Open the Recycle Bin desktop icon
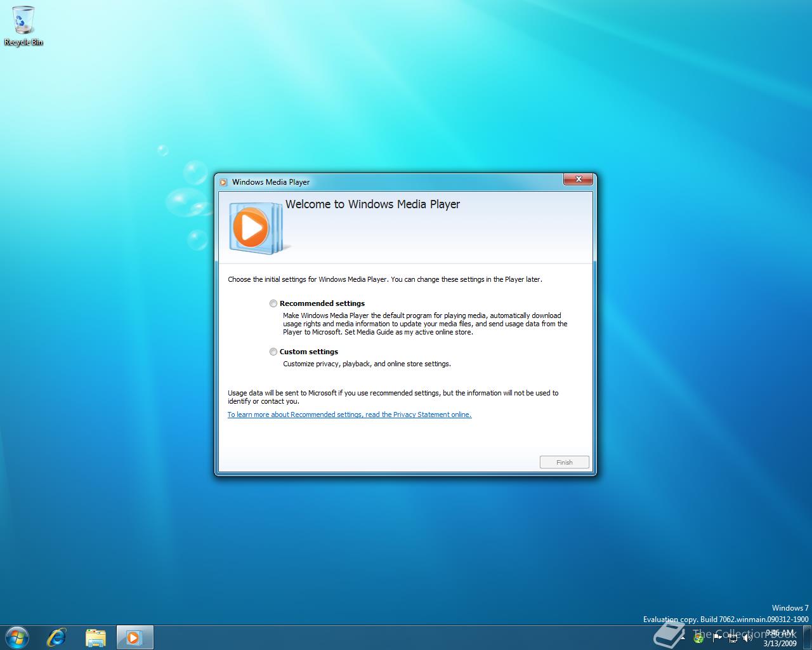 23,26
